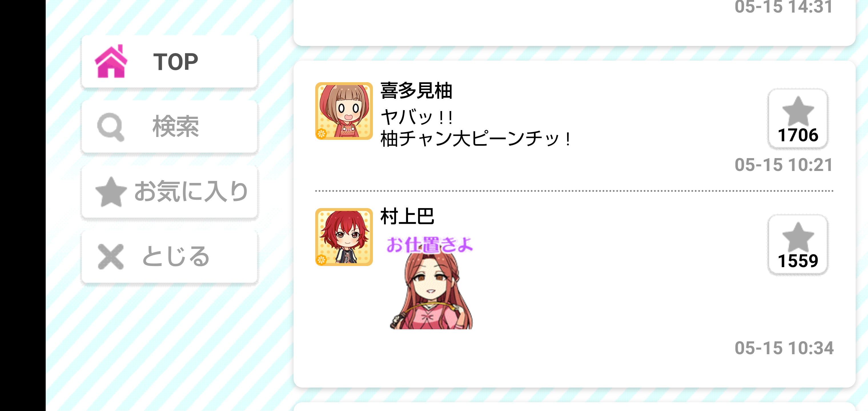The height and width of the screenshot is (411, 868).
Task: Open the 検索 search button
Action: [x=170, y=126]
